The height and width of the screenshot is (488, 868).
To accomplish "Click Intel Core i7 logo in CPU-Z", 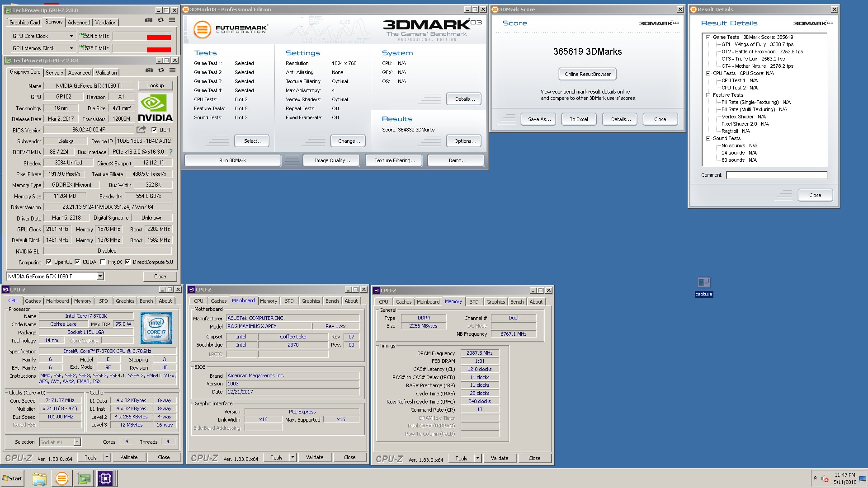I will coord(156,328).
